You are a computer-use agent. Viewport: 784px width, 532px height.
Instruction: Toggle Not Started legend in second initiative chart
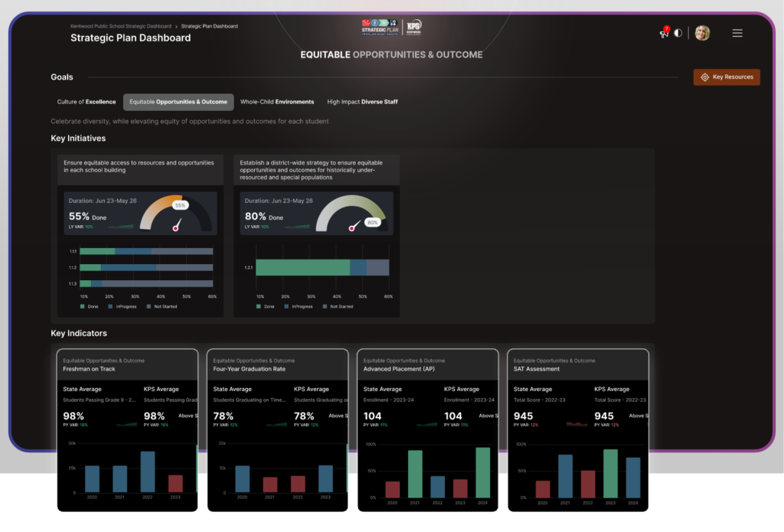(338, 306)
